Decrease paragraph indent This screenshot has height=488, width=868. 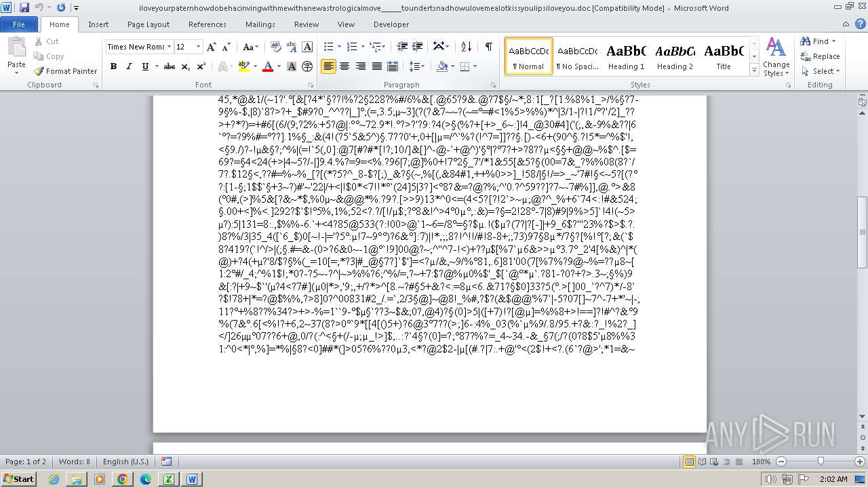point(402,47)
